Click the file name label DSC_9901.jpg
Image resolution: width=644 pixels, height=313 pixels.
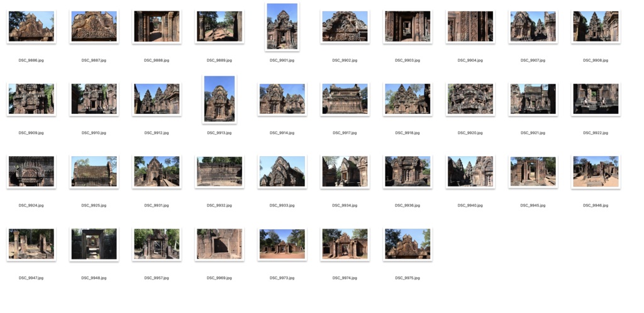(282, 60)
